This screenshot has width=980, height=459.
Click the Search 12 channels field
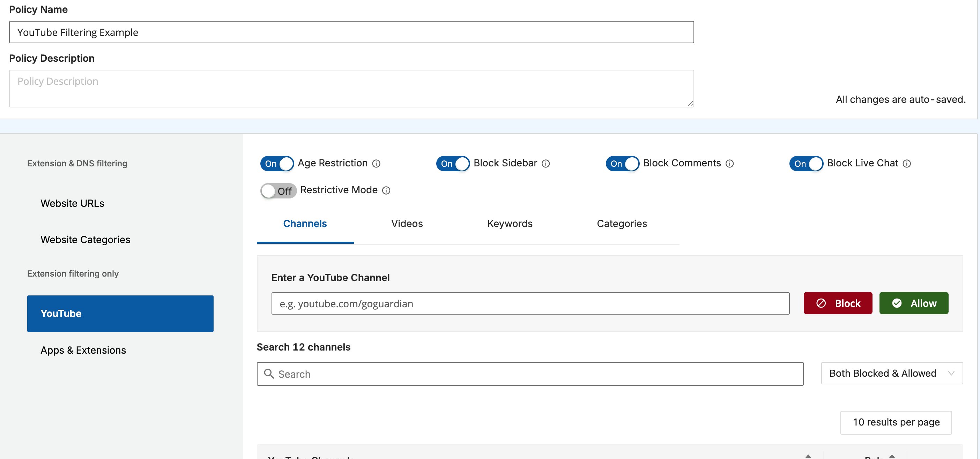click(x=530, y=374)
